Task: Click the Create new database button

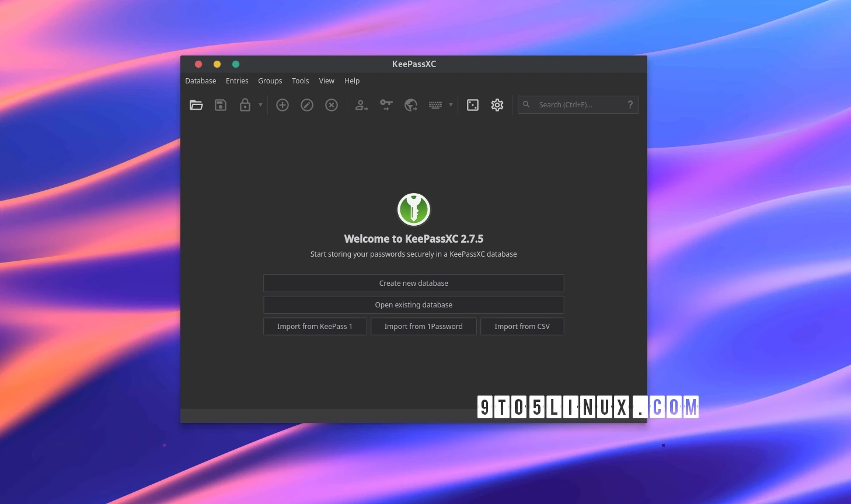Action: [x=413, y=283]
